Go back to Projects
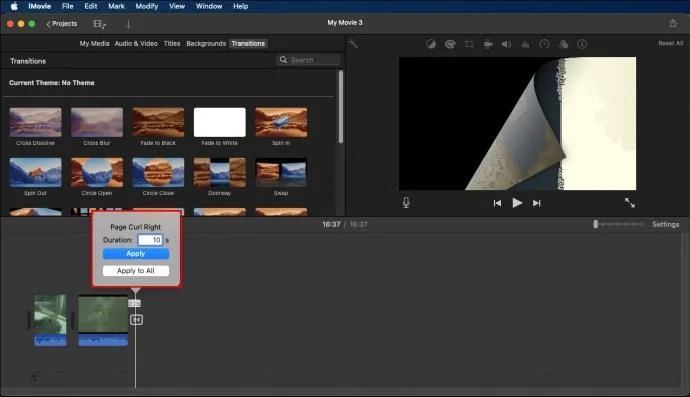This screenshot has height=397, width=690. [x=62, y=24]
